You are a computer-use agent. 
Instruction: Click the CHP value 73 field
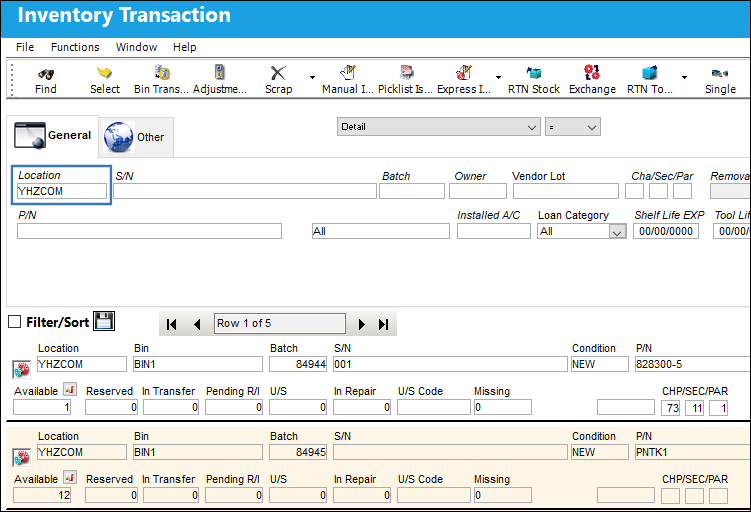671,408
